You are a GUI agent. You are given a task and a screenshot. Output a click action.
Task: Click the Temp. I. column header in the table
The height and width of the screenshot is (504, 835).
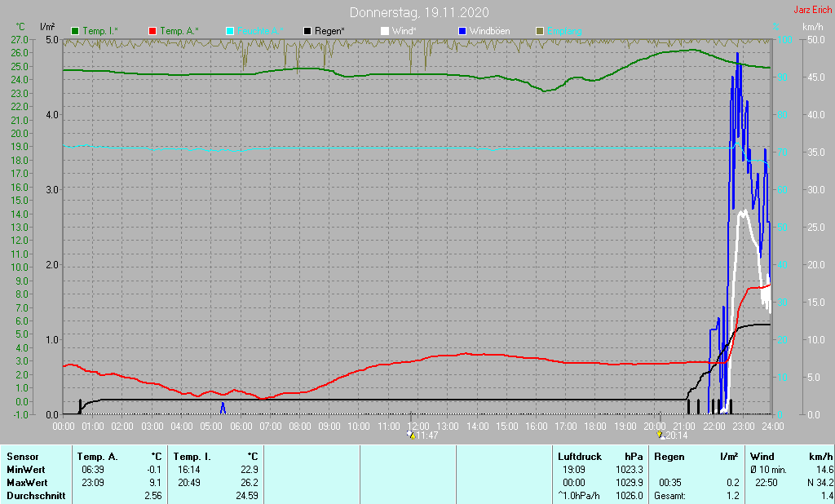[x=192, y=457]
